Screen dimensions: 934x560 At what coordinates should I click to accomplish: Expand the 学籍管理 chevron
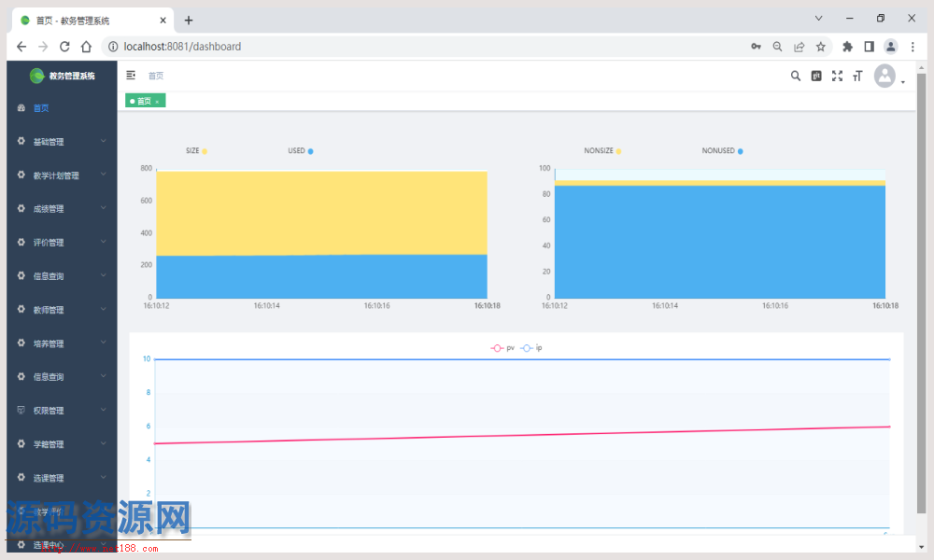(103, 443)
